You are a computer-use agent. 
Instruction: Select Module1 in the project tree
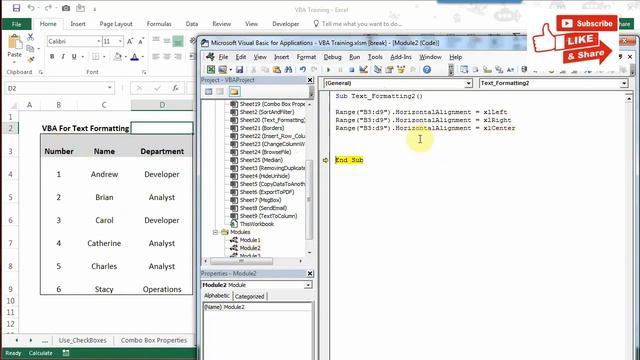point(250,240)
